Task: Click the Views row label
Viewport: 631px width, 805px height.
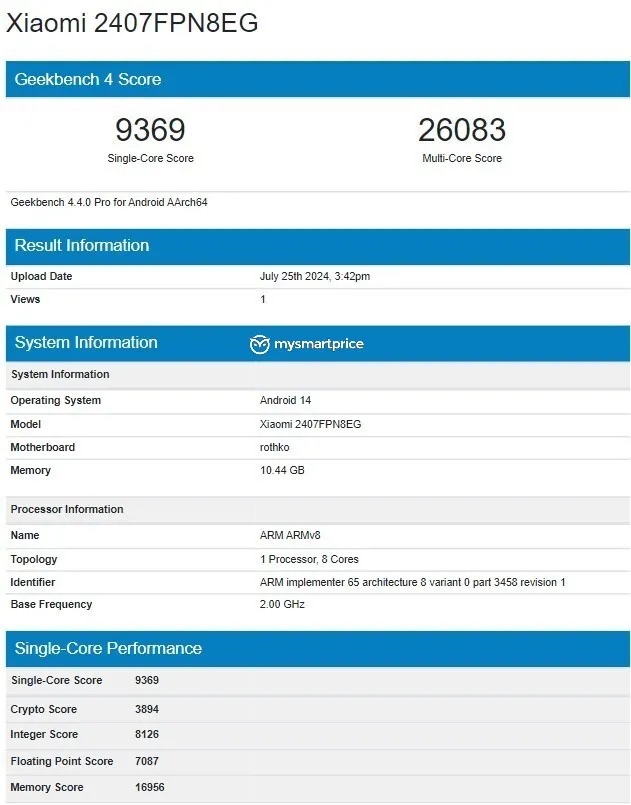Action: [26, 299]
